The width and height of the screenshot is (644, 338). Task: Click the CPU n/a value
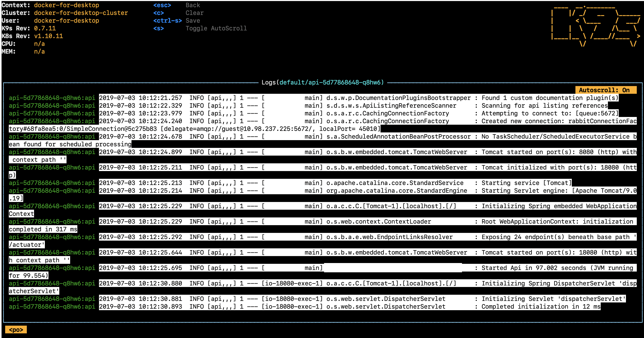pos(39,44)
